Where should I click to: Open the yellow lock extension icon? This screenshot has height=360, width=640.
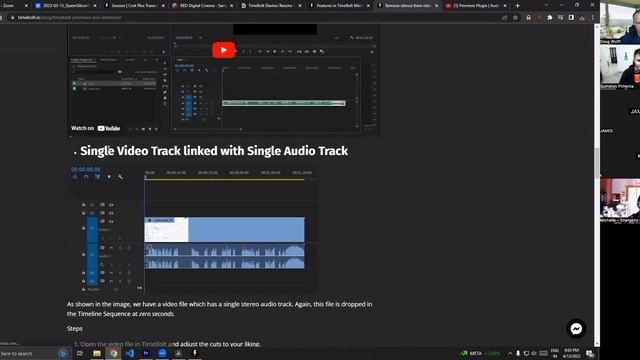[x=529, y=18]
